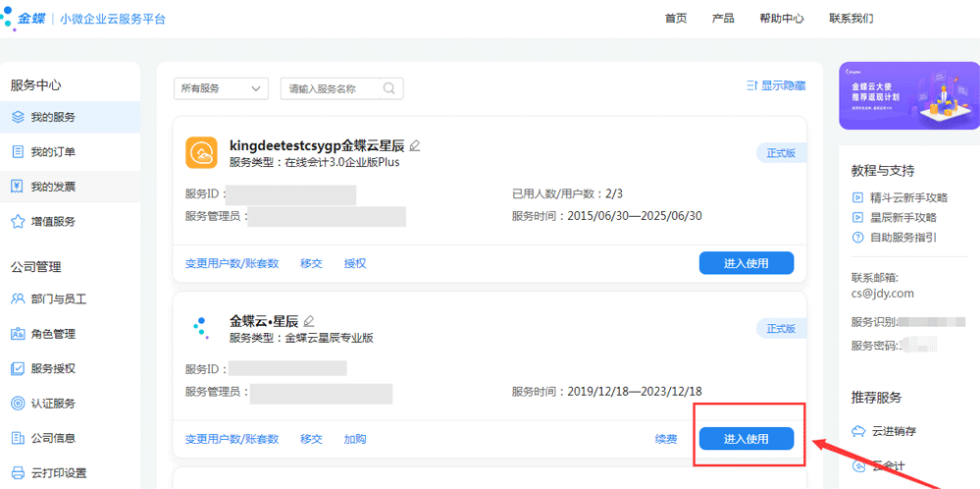Click 小微企业云服务平台 header title
The image size is (980, 489).
click(113, 19)
